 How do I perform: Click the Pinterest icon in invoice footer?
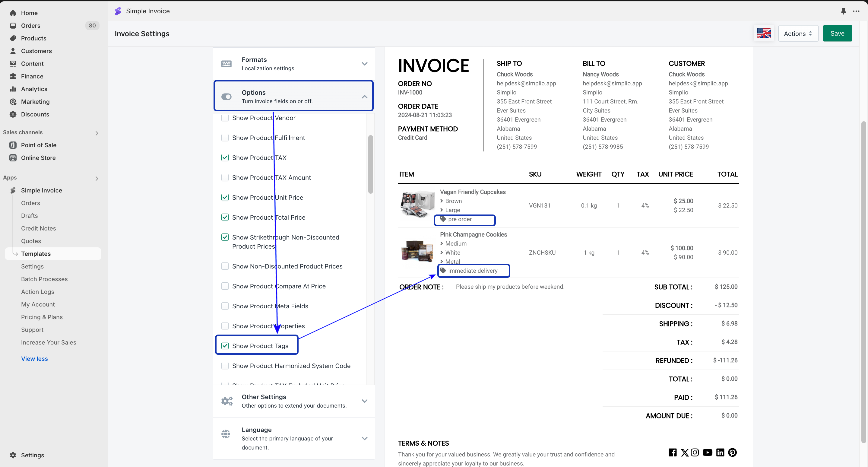[x=732, y=452]
